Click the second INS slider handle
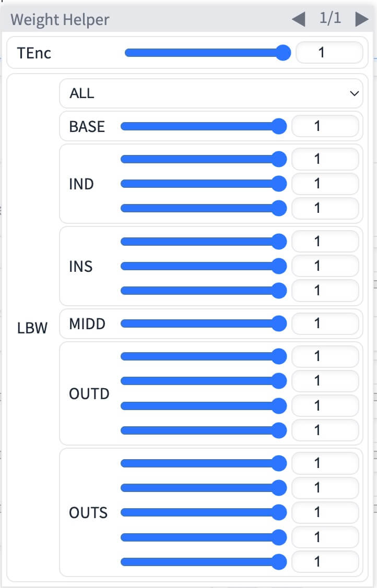Screen dimensions: 377x588 279,266
